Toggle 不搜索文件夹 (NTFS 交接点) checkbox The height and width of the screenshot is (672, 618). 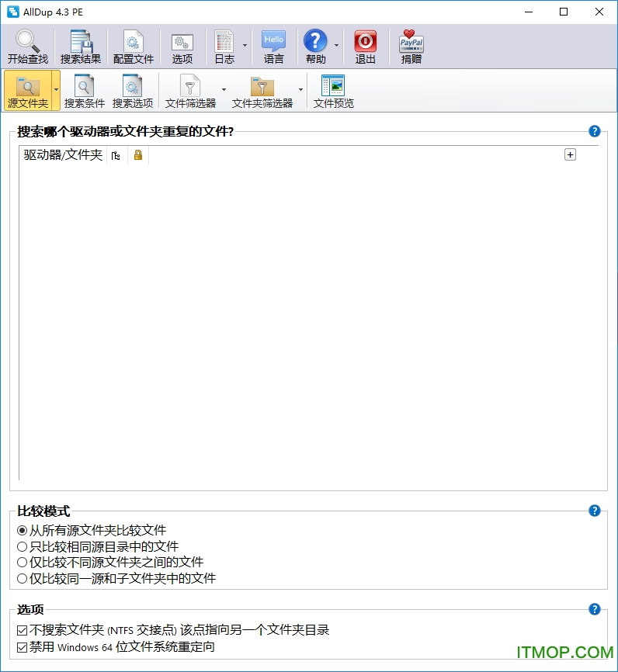pyautogui.click(x=23, y=630)
